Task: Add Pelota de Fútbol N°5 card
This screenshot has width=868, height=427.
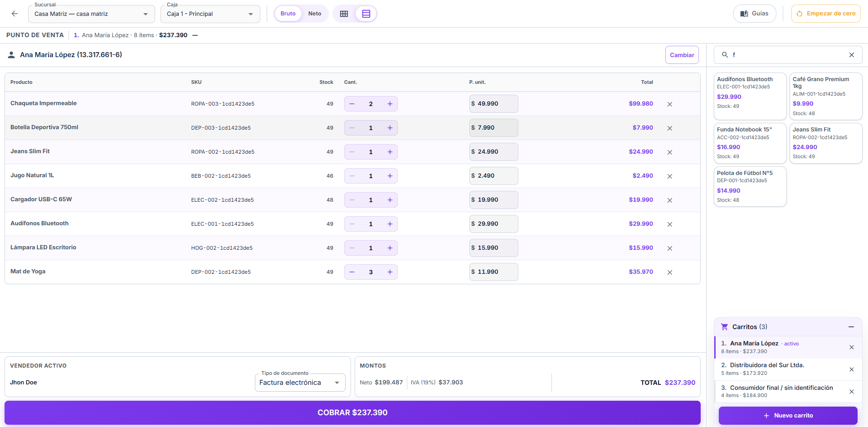Action: point(750,187)
